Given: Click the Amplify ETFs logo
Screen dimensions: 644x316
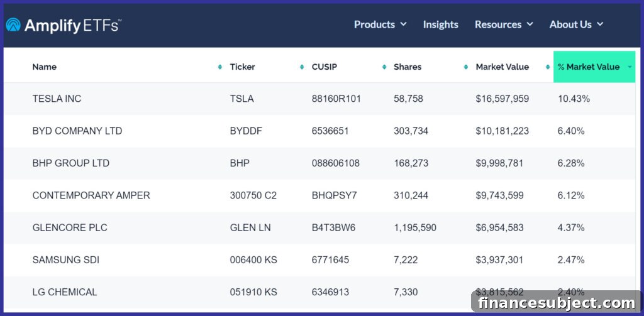Looking at the screenshot, I should point(64,25).
